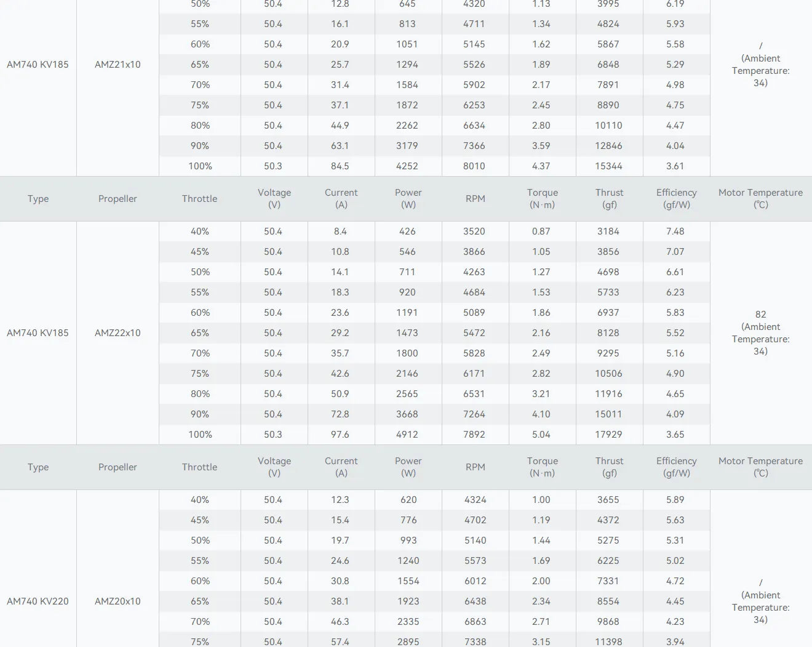Select current value 97.6

click(x=340, y=435)
